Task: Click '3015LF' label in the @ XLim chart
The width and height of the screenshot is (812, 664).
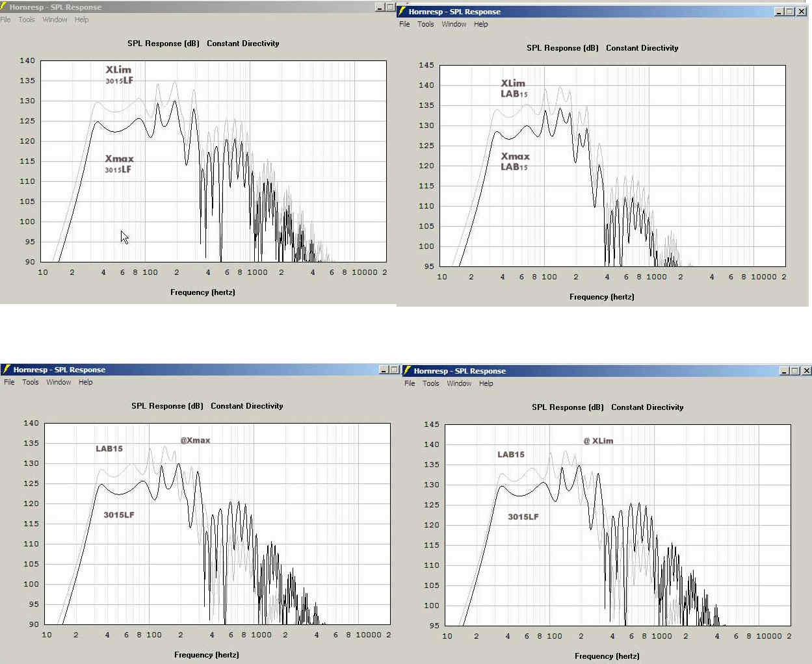Action: [523, 517]
